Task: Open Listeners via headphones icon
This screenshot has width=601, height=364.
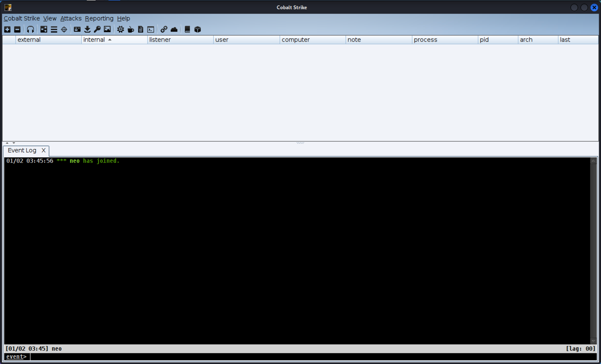Action: (x=30, y=29)
